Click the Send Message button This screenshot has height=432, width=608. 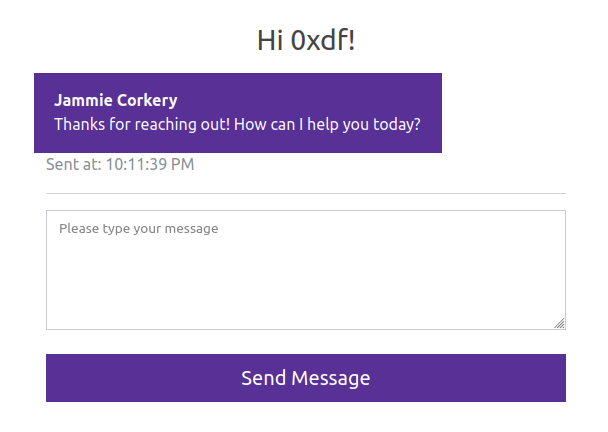[x=305, y=378]
